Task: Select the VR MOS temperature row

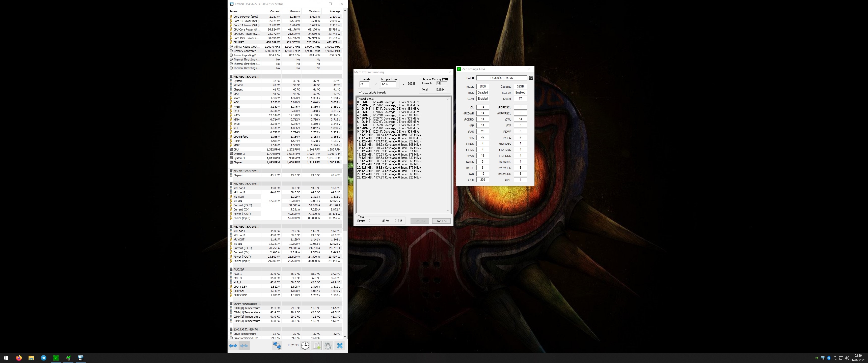Action: [286, 85]
